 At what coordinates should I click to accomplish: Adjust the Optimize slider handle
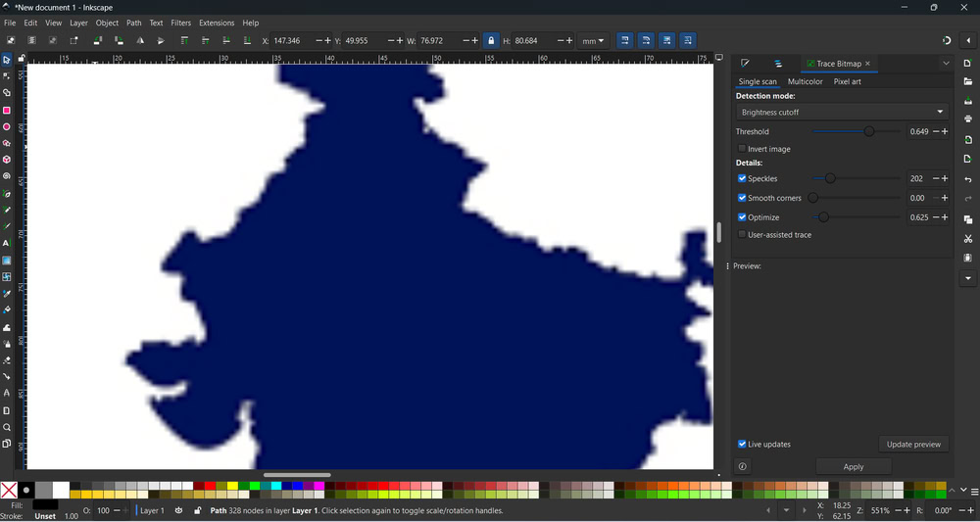coord(824,217)
